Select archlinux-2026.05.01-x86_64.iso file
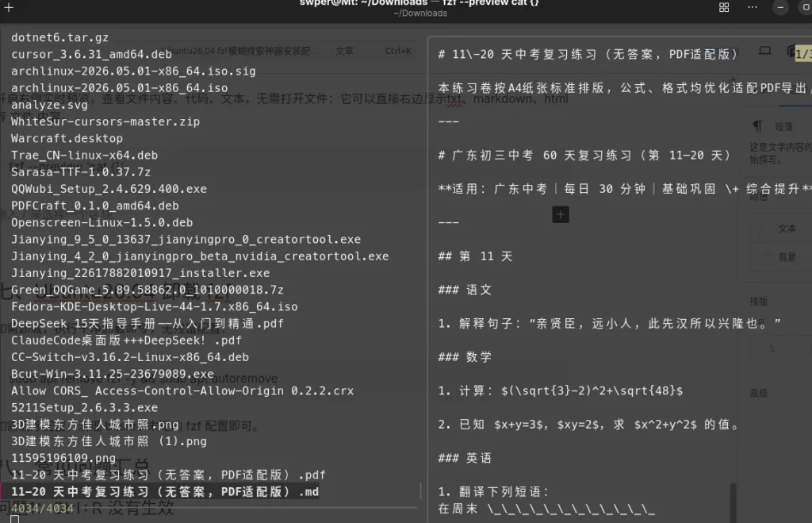Screen dimensions: 812x523 point(119,87)
